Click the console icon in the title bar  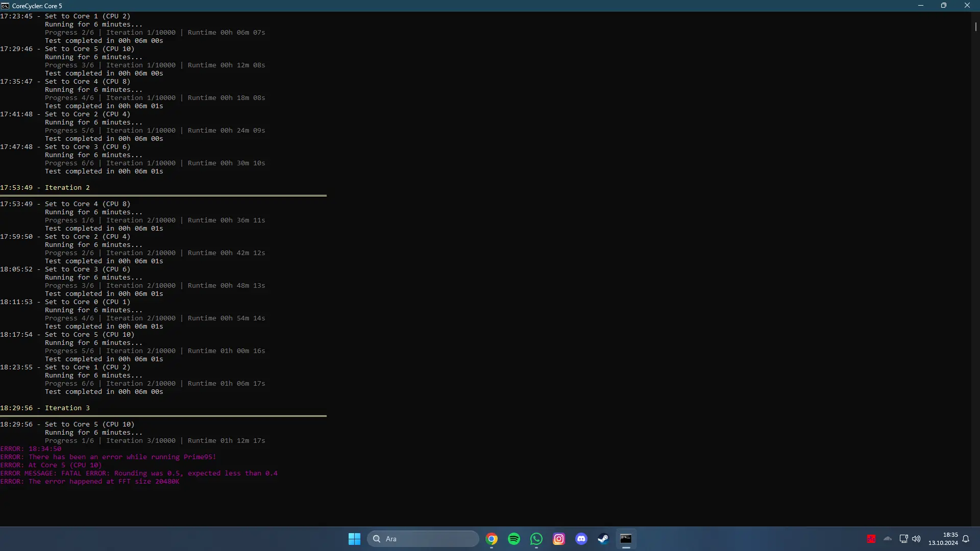5,6
